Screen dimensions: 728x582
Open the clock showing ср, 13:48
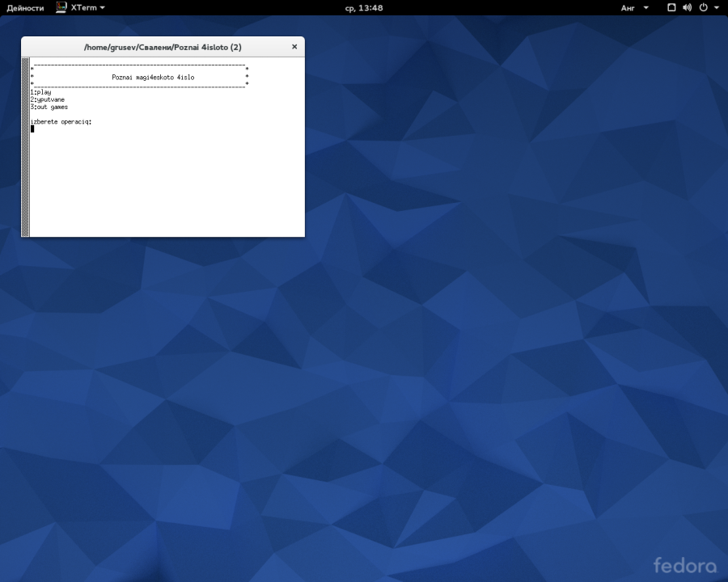[x=364, y=8]
